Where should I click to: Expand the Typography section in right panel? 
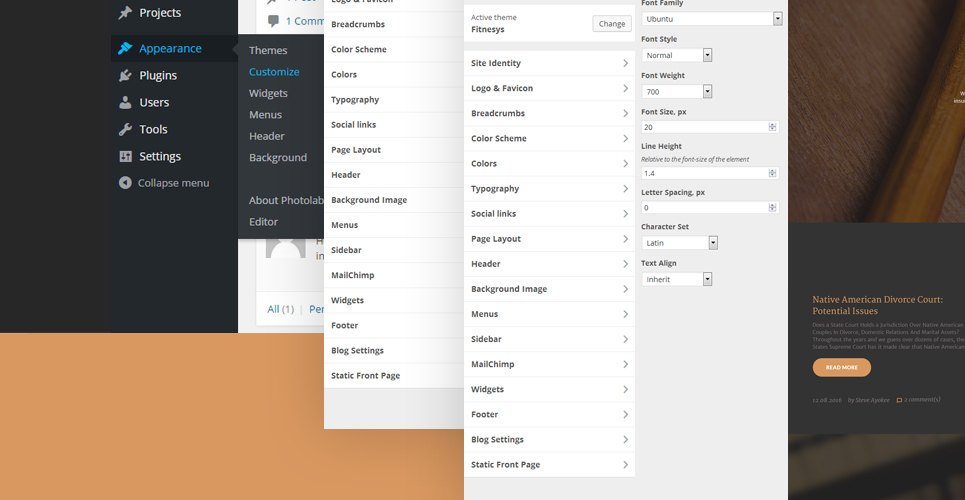549,188
